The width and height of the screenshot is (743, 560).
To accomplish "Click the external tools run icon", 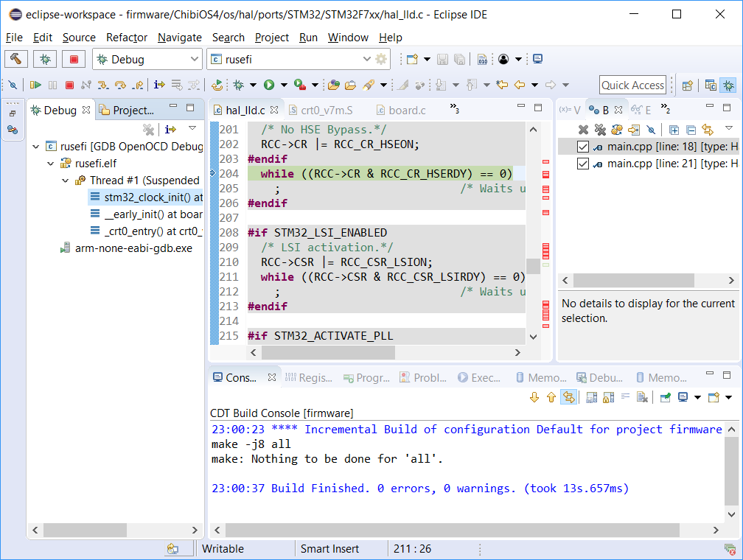I will click(298, 85).
